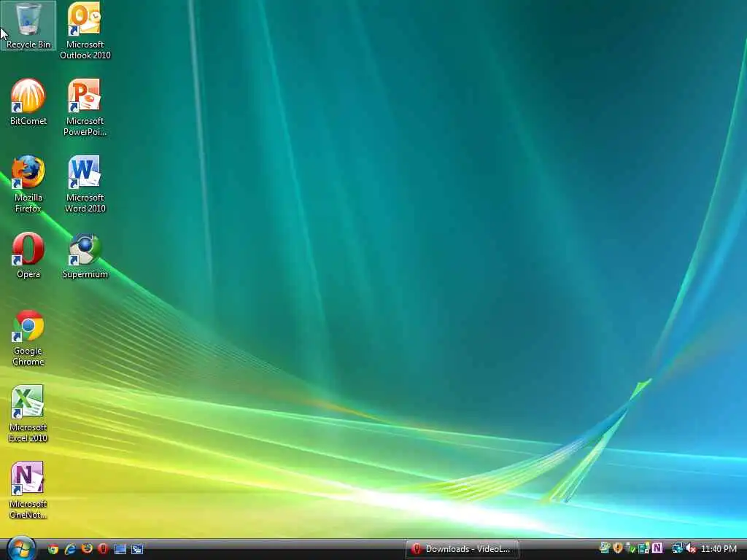Open the OneNote tray icon
747x560 pixels.
tap(658, 548)
